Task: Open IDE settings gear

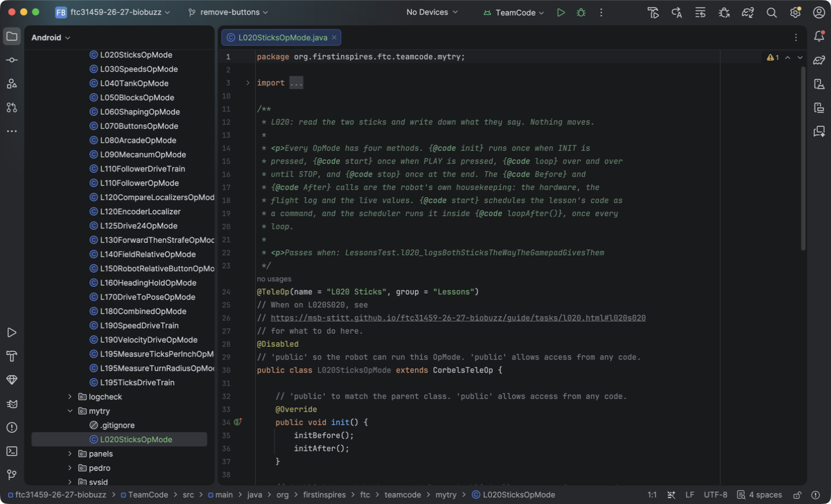Action: 795,12
